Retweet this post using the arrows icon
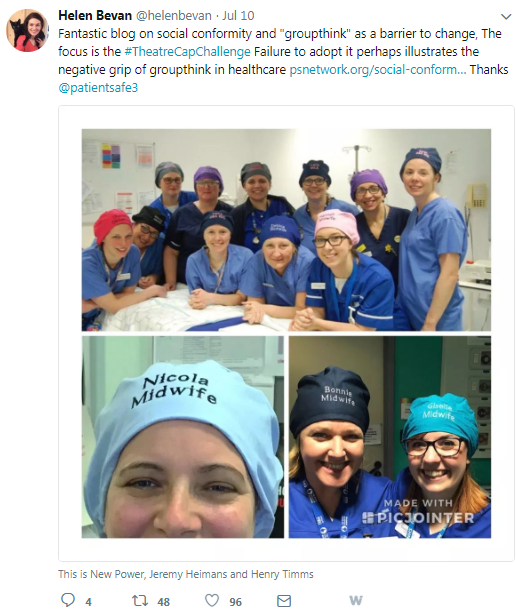 (140, 600)
